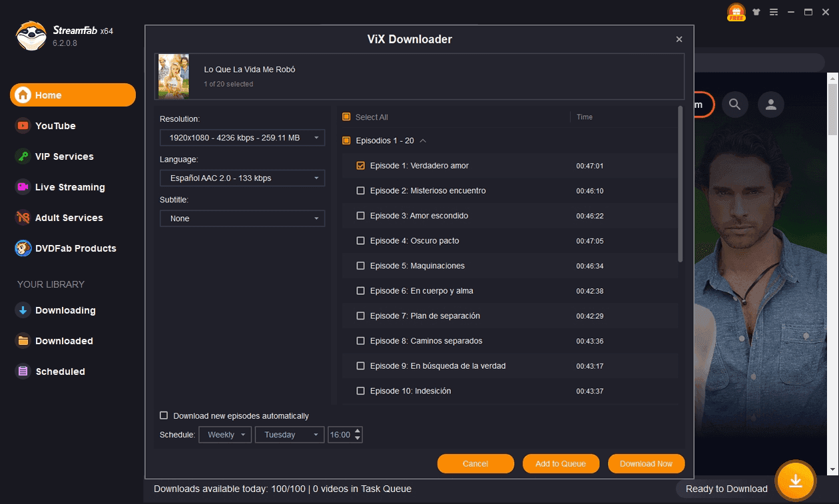Check Episode 10: Indesición
Screen dimensions: 839x504
[x=361, y=391]
